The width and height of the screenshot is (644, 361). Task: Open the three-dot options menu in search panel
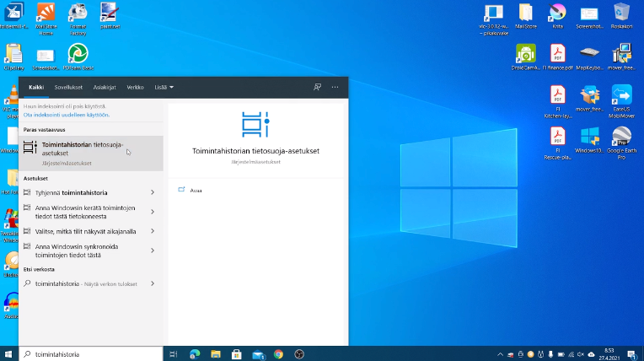tap(335, 87)
